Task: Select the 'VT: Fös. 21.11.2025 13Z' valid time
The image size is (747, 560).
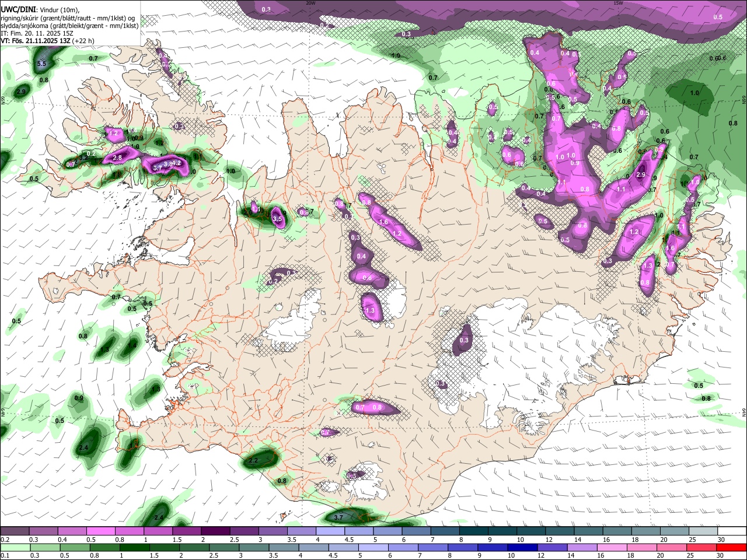Action: [x=34, y=41]
